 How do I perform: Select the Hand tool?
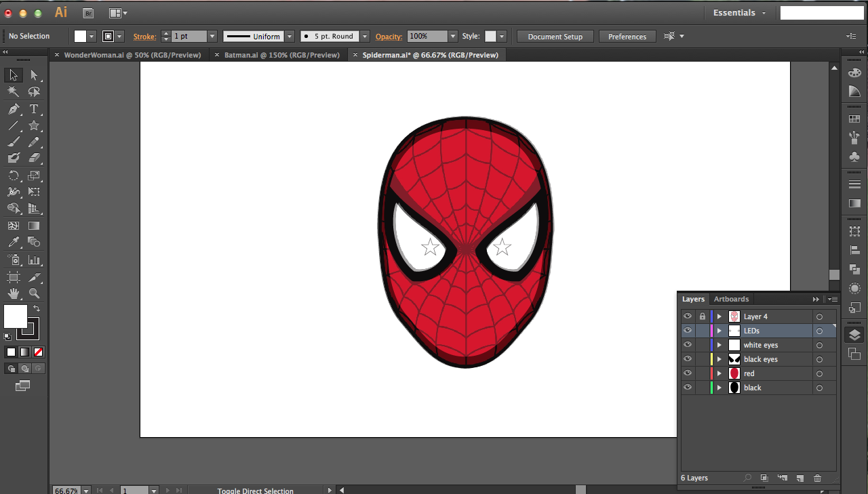[14, 293]
